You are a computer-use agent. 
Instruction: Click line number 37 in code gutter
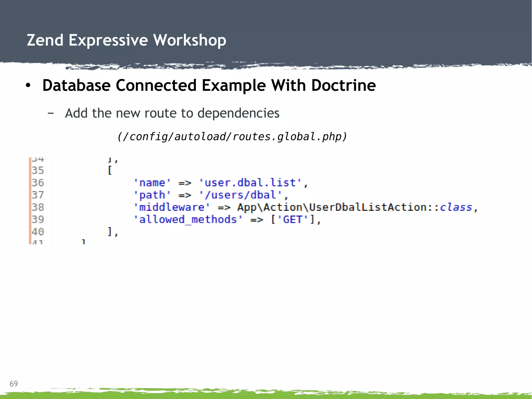click(38, 195)
